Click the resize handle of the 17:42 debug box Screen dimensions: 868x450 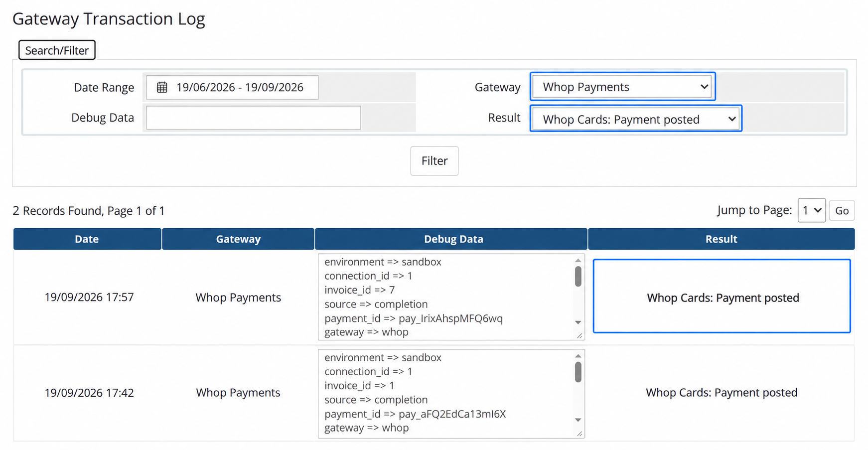tap(579, 434)
